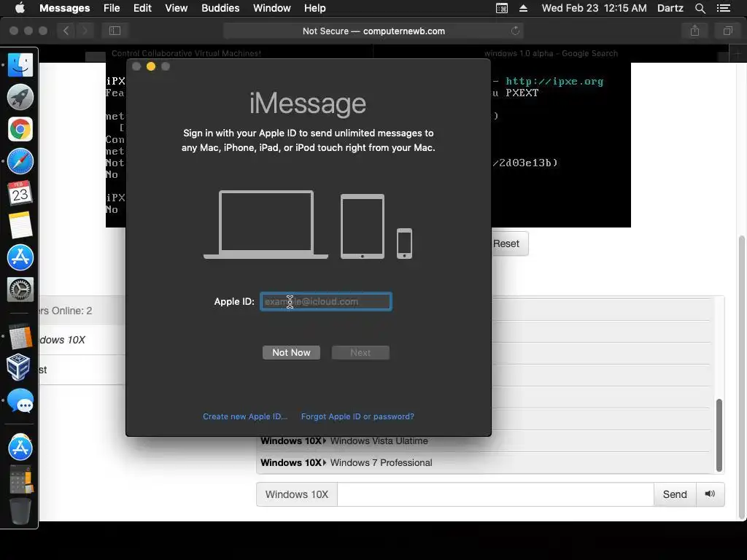Open new Safari tab plus button
This screenshot has width=747, height=560.
737,54
